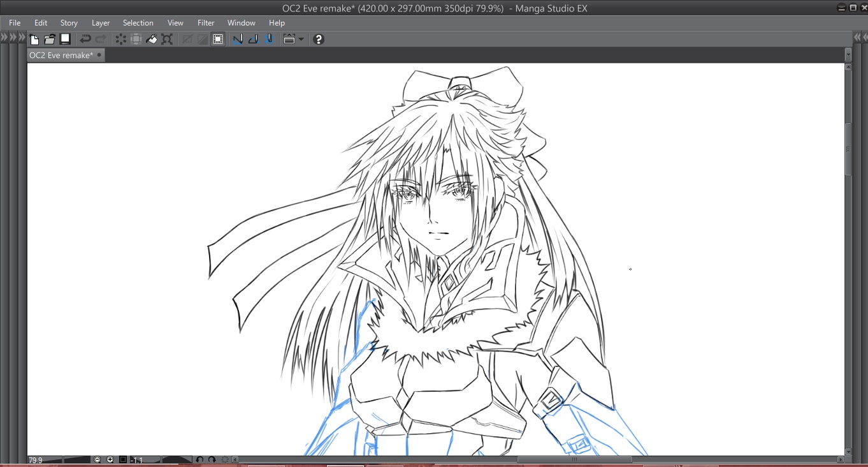
Task: Rotate canvas right with status bar icon
Action: [212, 459]
